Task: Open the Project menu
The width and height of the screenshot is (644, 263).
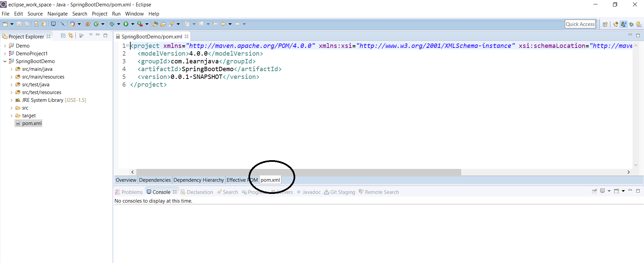Action: tap(100, 14)
